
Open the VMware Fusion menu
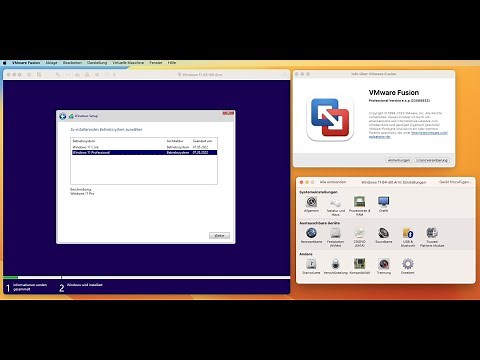(26, 63)
